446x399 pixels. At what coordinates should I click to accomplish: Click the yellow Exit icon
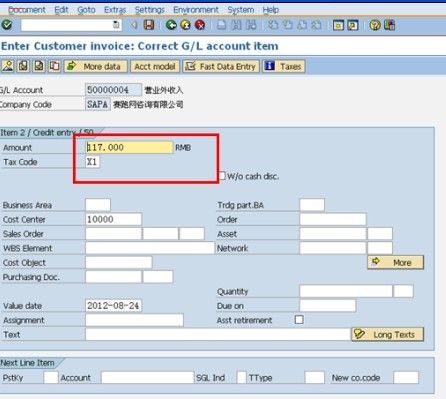tap(186, 25)
